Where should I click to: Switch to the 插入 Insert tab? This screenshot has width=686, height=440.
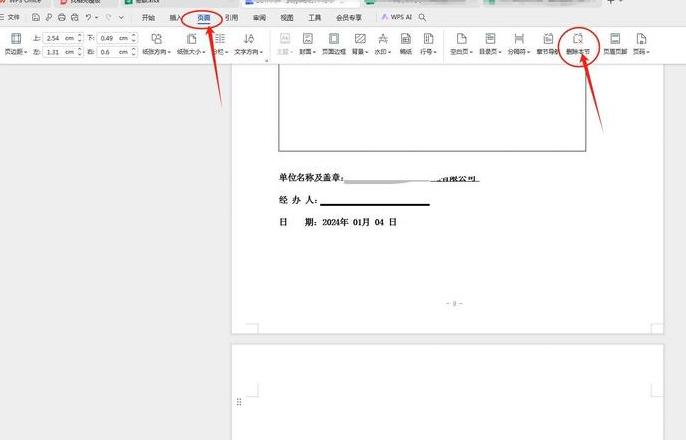(x=175, y=18)
